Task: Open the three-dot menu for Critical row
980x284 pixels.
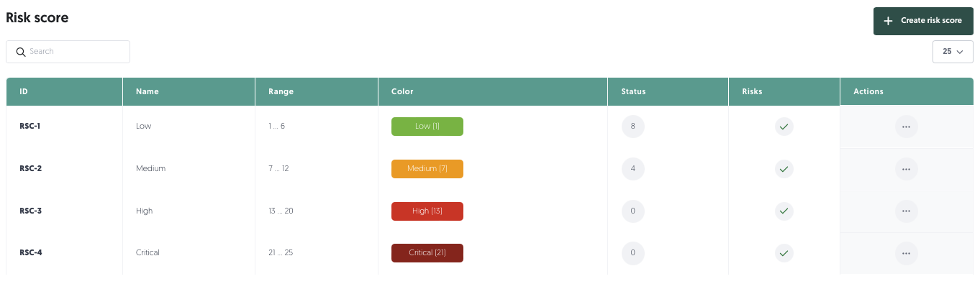Action: [x=906, y=253]
